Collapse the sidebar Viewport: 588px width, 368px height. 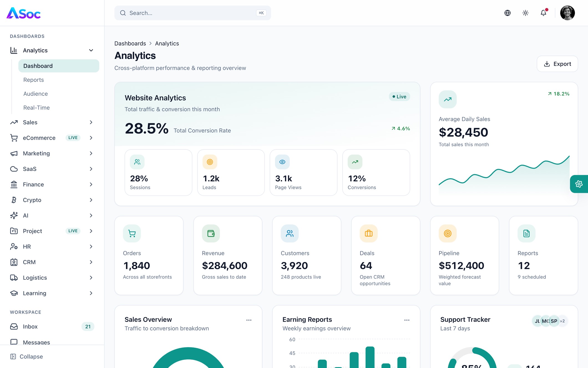(x=27, y=357)
